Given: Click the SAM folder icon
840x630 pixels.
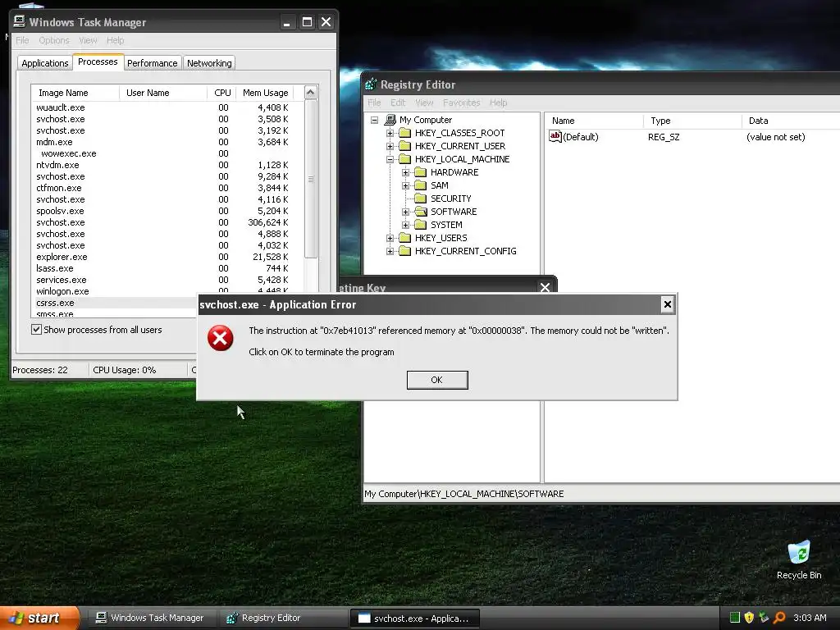Looking at the screenshot, I should (x=421, y=185).
